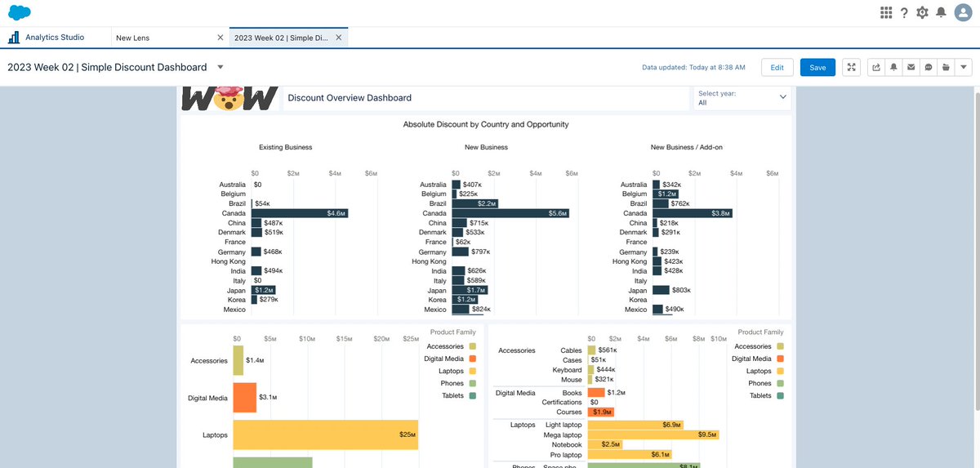
Task: Close the 2023 Week 02 dashboard tab
Action: coord(339,38)
